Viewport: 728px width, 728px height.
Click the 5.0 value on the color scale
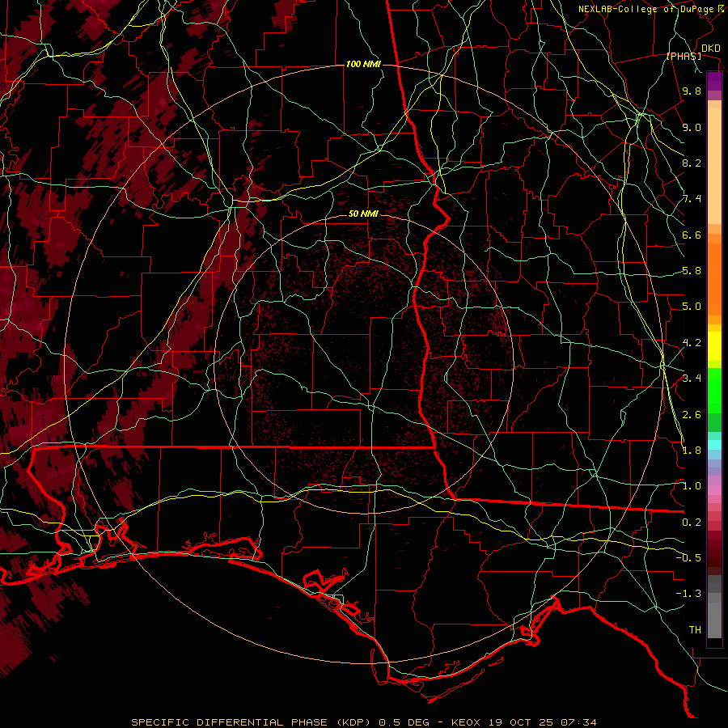(692, 307)
